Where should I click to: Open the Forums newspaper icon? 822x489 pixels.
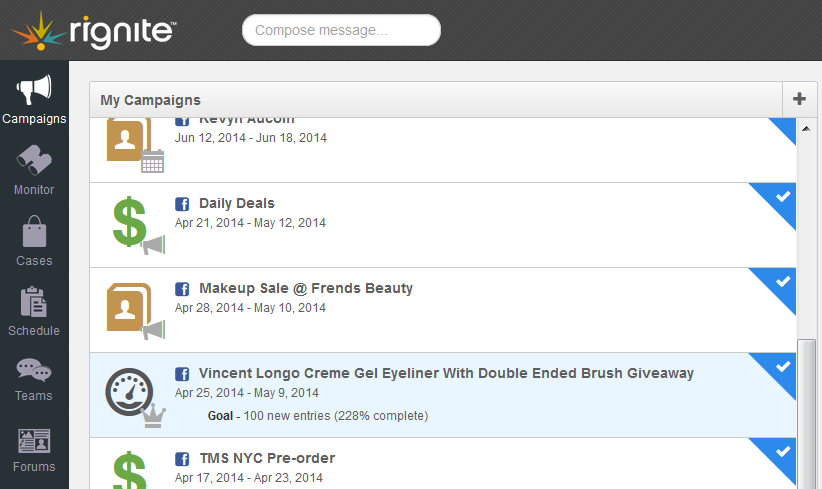pyautogui.click(x=34, y=441)
